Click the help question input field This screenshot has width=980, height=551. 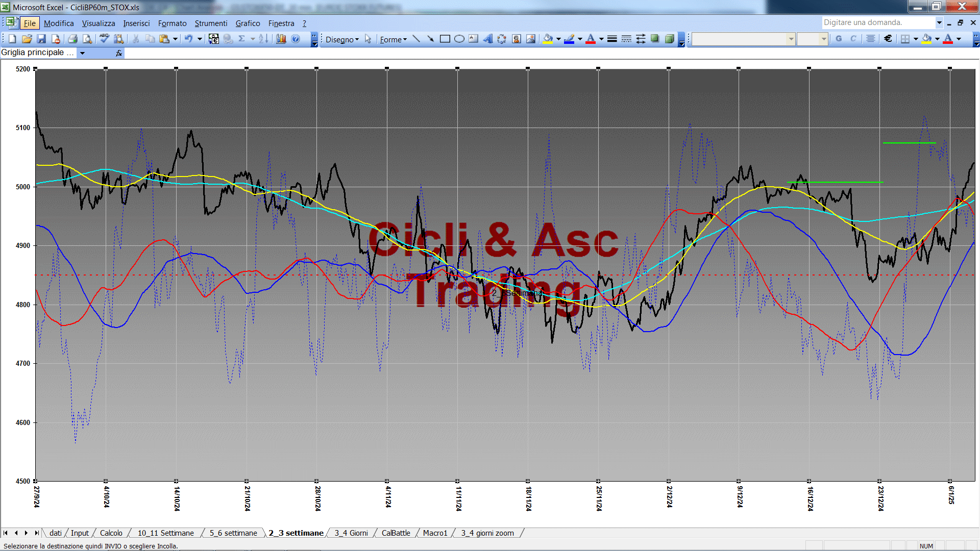pyautogui.click(x=878, y=22)
